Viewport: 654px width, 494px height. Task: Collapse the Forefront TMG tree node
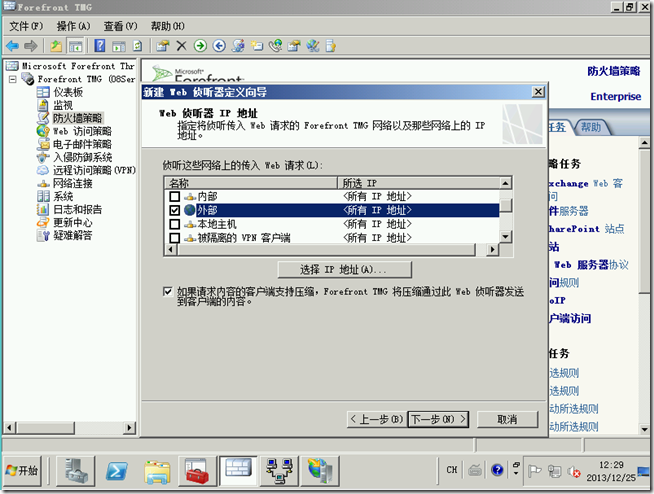click(13, 79)
